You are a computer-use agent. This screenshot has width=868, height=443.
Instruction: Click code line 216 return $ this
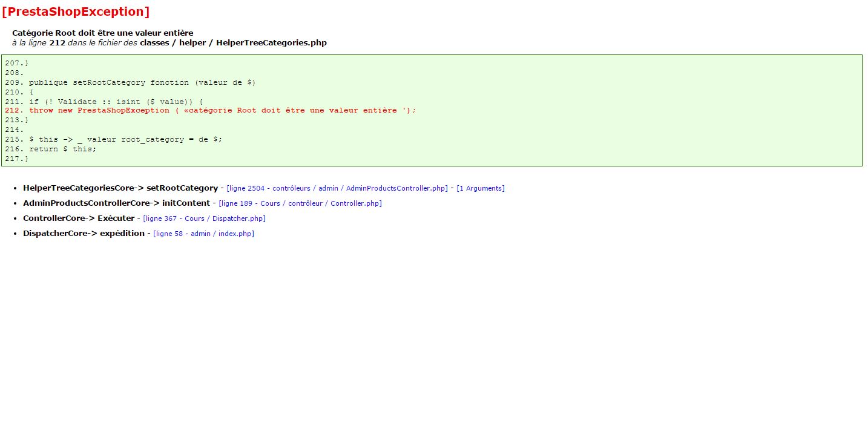coord(51,149)
